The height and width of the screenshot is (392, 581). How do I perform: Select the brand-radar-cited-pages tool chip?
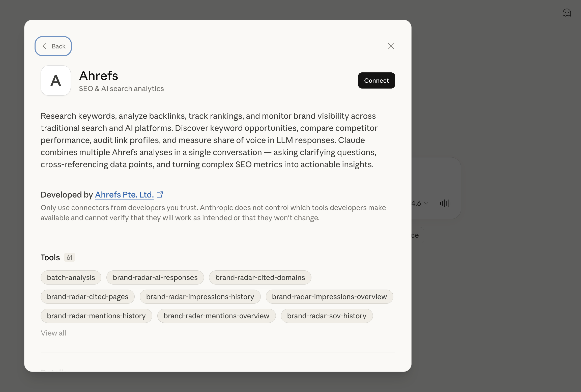[88, 297]
